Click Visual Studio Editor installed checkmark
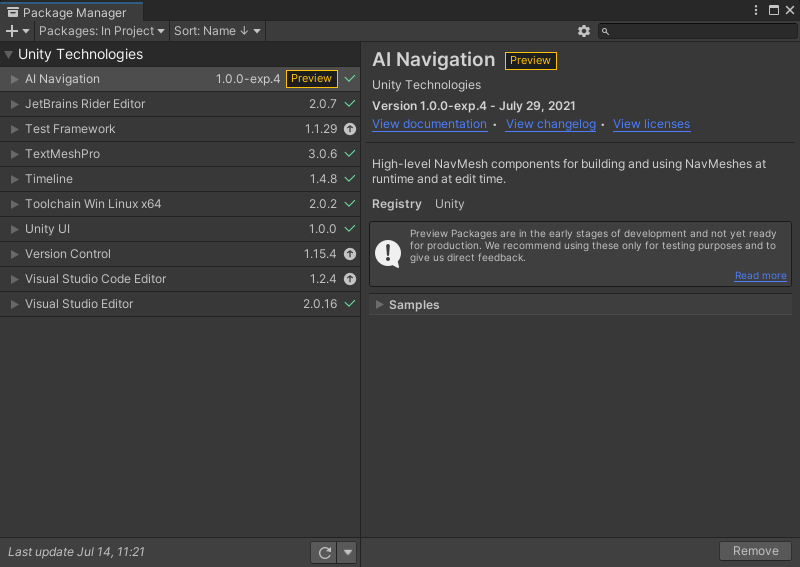800x567 pixels. (x=350, y=304)
